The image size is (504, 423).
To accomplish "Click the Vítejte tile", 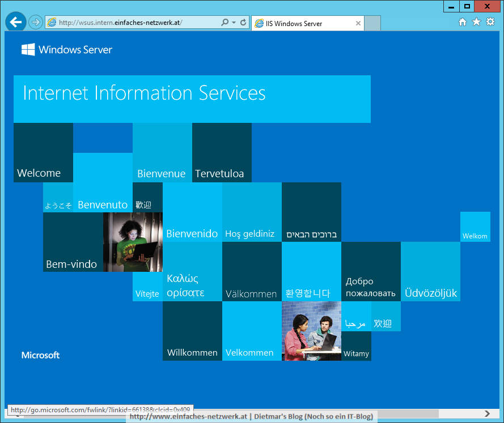I will (147, 287).
